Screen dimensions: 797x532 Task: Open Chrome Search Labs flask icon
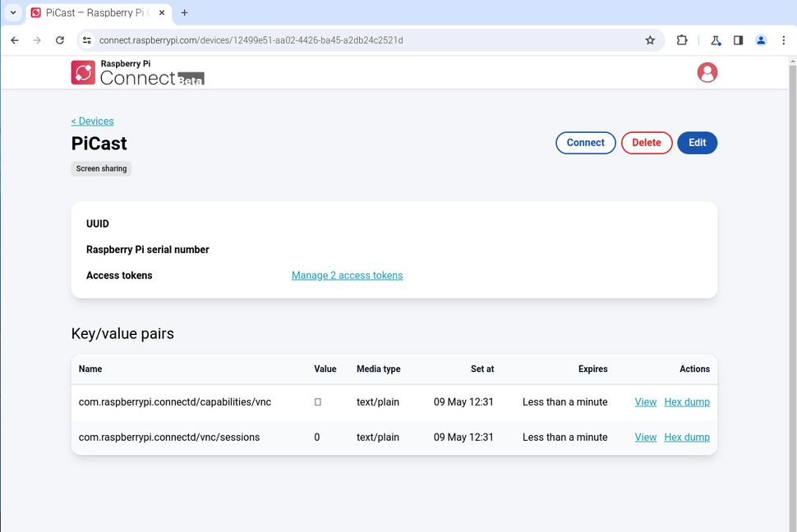tap(714, 39)
